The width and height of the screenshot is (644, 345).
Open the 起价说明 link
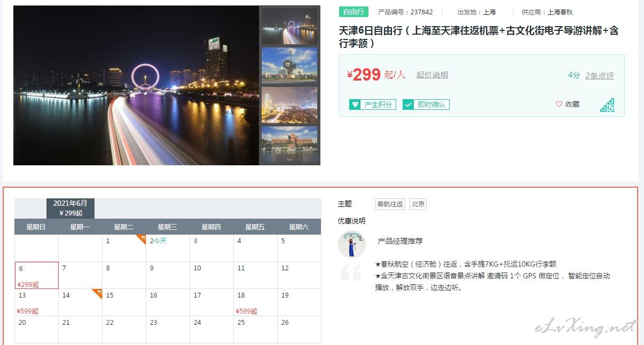[432, 75]
